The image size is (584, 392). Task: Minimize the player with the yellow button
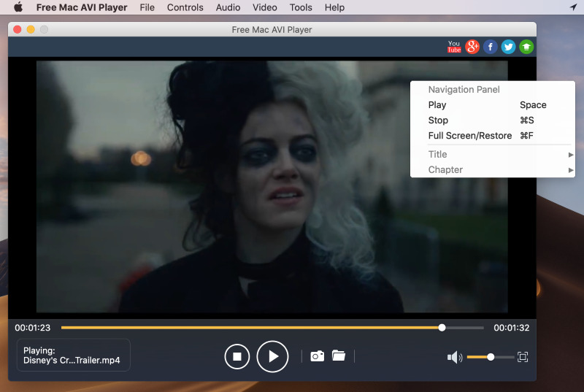coord(31,29)
